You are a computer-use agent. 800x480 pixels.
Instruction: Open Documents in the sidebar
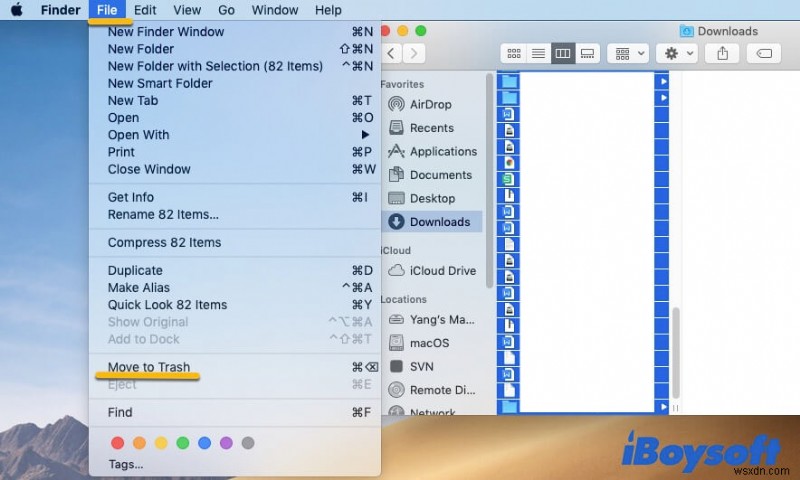pyautogui.click(x=432, y=175)
